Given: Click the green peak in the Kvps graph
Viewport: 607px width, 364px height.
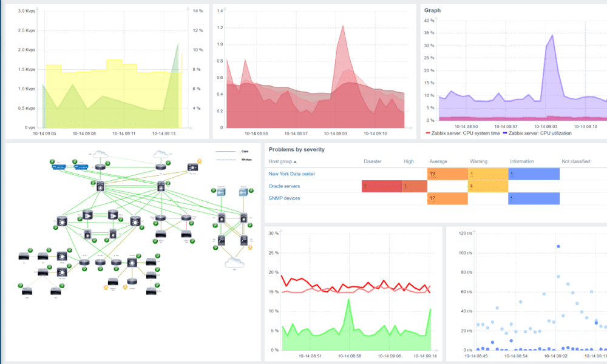Looking at the screenshot, I should pos(178,44).
